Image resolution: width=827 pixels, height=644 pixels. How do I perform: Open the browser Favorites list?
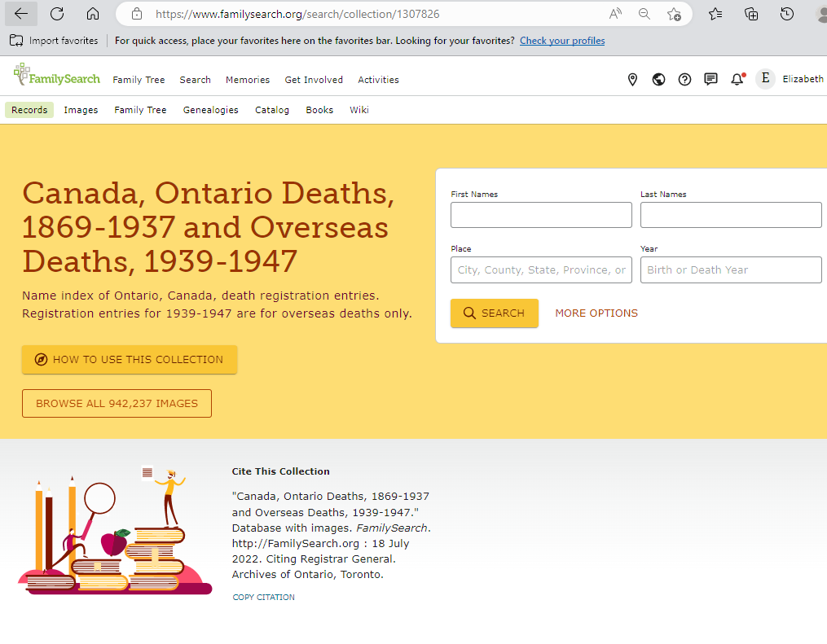(x=715, y=14)
